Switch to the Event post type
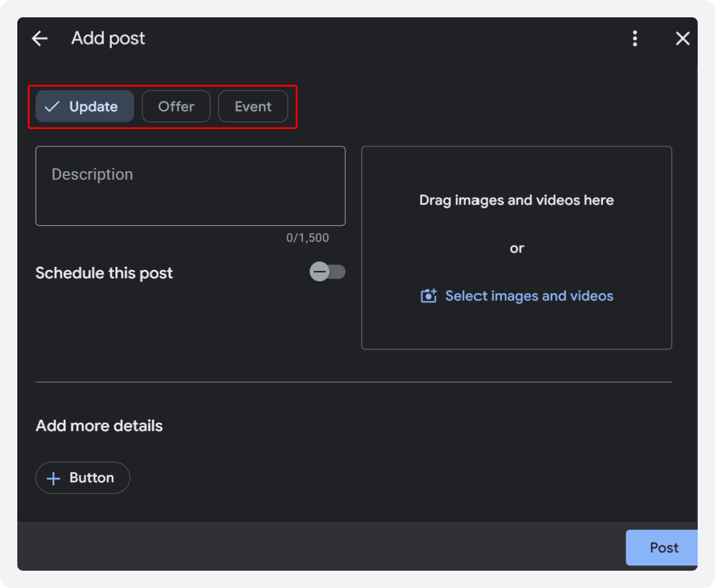This screenshot has width=715, height=588. click(x=253, y=107)
